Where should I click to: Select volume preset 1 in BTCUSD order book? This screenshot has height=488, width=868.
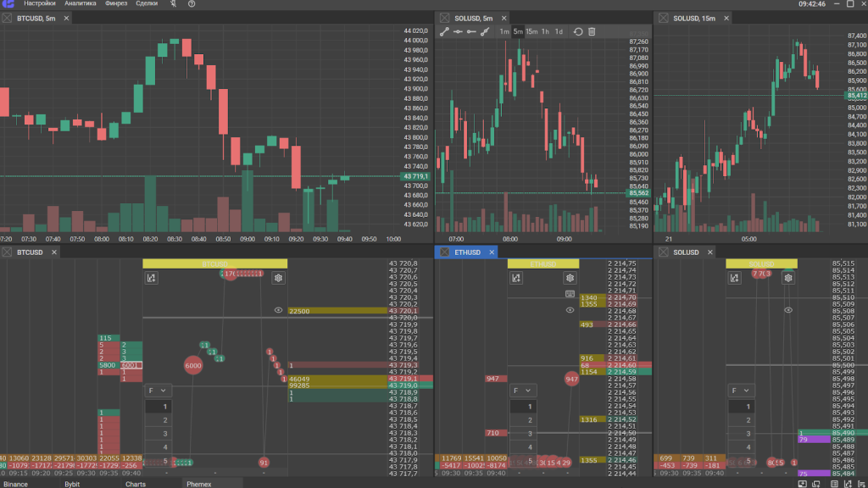(x=159, y=407)
